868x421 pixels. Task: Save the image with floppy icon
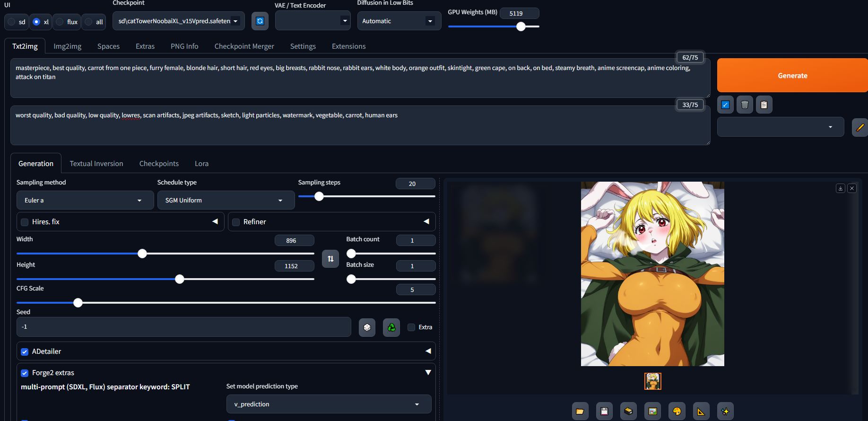click(x=604, y=411)
